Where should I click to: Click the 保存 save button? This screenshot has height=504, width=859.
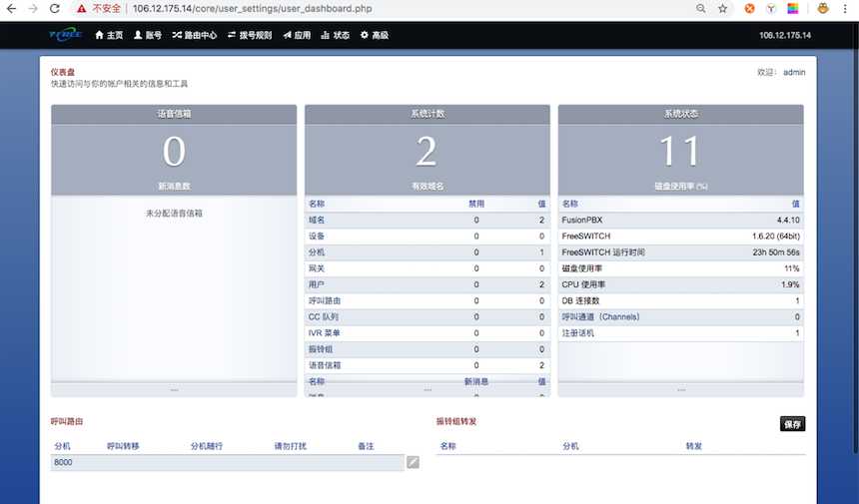pos(792,424)
